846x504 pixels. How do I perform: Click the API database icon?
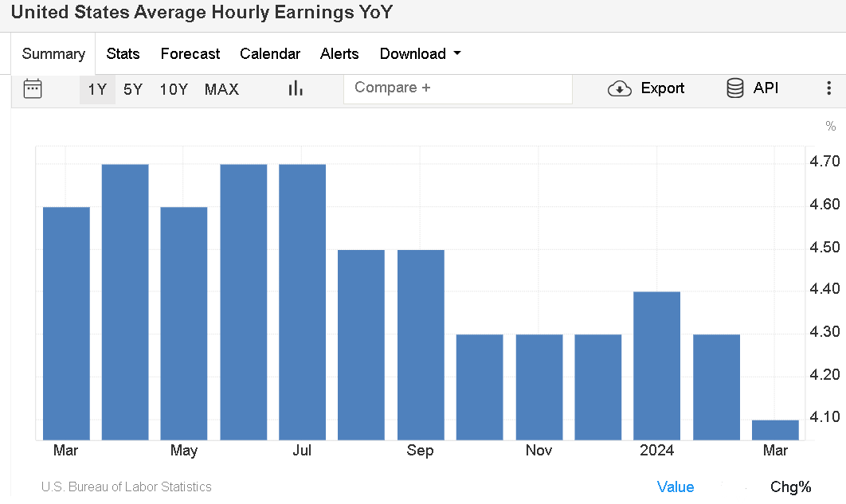(x=735, y=88)
